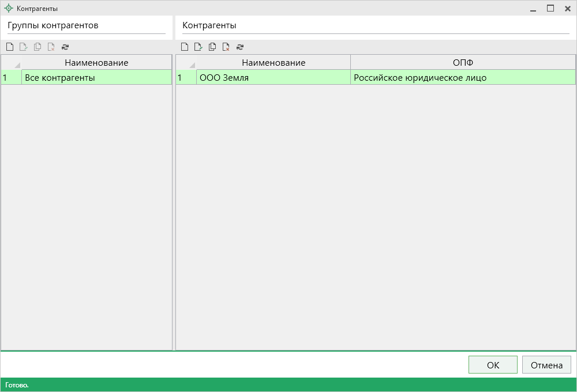The height and width of the screenshot is (392, 577).
Task: Select all rows via groups table corner
Action: coord(12,62)
